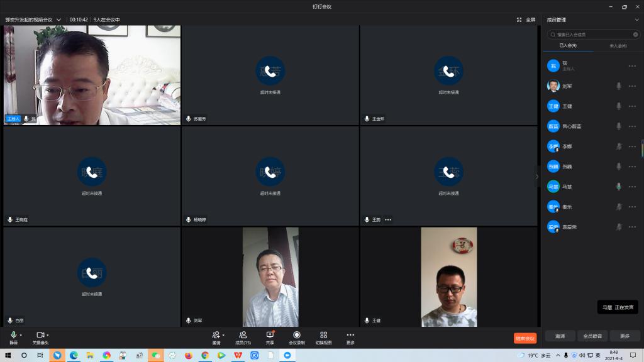Collapse the 成员管理 panel chevron
Viewport: 644px width, 362px height.
point(636,19)
